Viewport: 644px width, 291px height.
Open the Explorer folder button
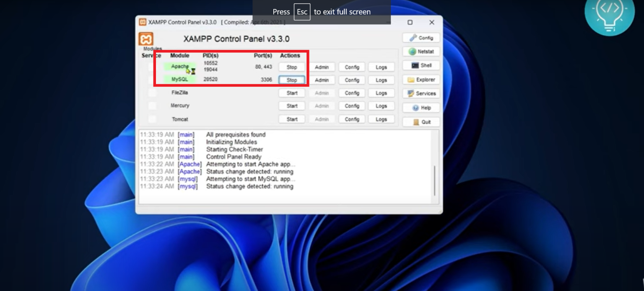point(421,80)
